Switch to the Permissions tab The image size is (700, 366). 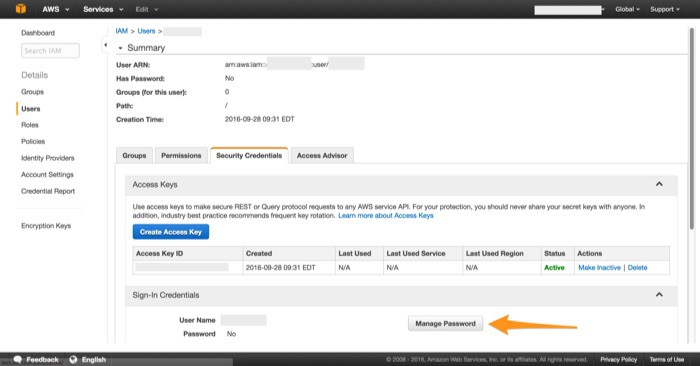[x=181, y=155]
